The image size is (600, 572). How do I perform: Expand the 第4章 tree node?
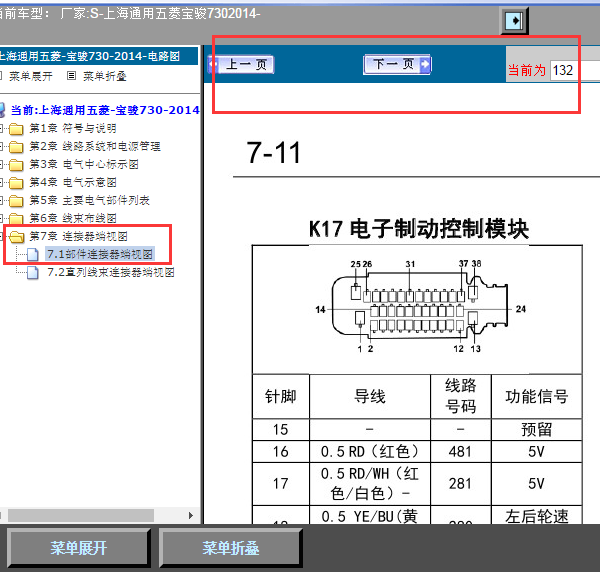coord(1,183)
